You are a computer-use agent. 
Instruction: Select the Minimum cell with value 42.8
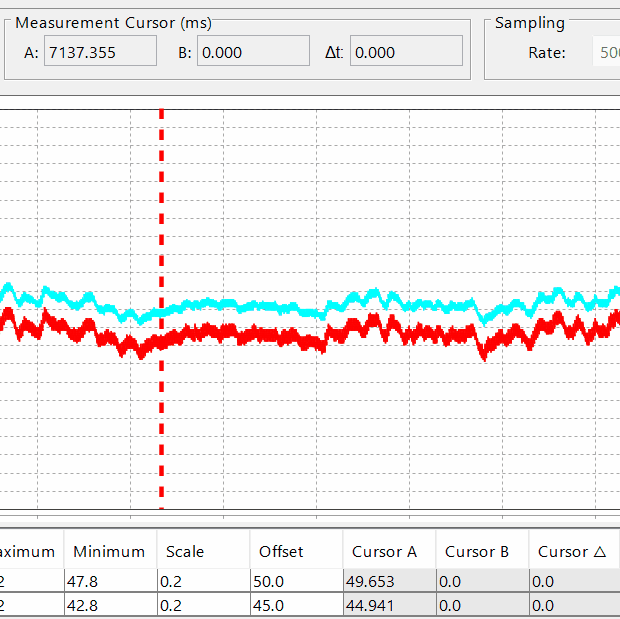110,604
